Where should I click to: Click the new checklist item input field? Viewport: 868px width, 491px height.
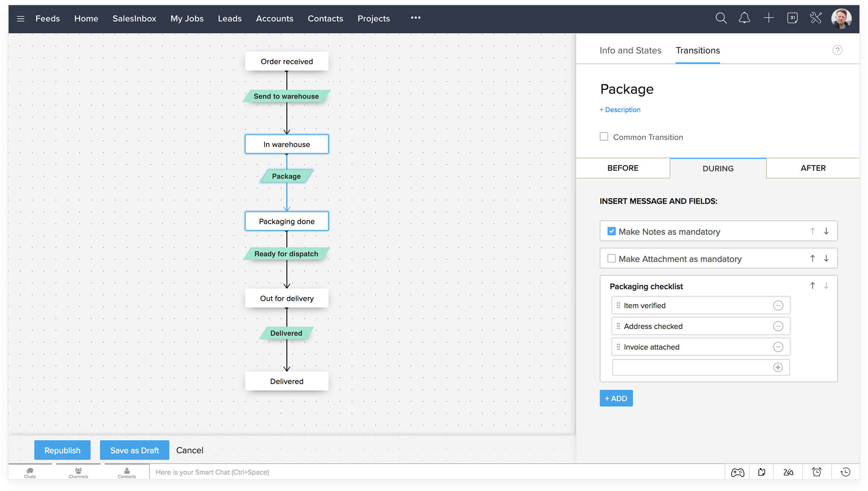pos(700,367)
